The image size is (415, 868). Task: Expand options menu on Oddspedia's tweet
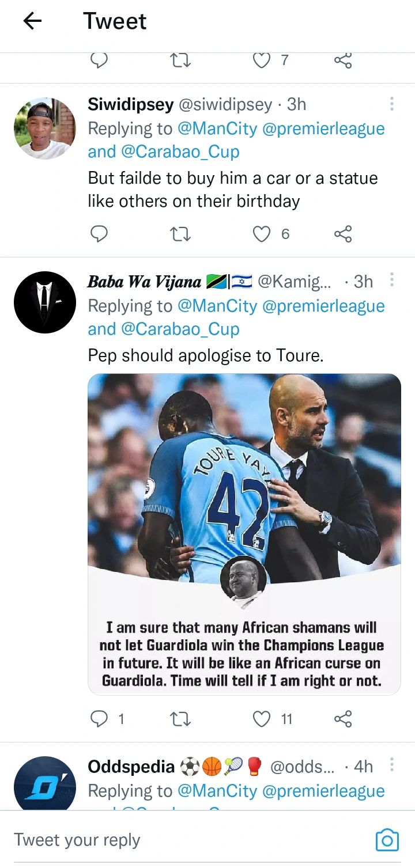point(391,765)
